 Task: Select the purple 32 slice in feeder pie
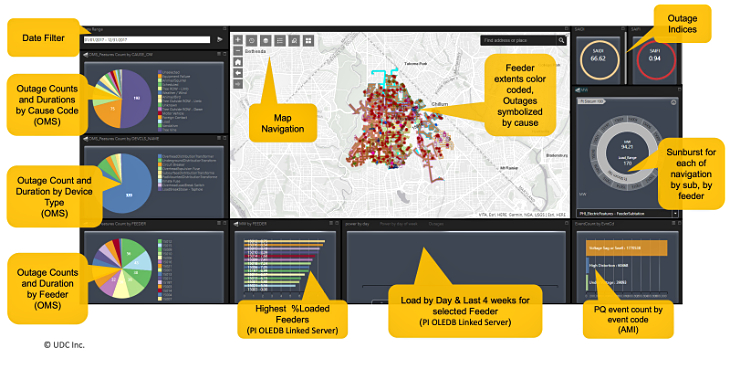tap(112, 280)
